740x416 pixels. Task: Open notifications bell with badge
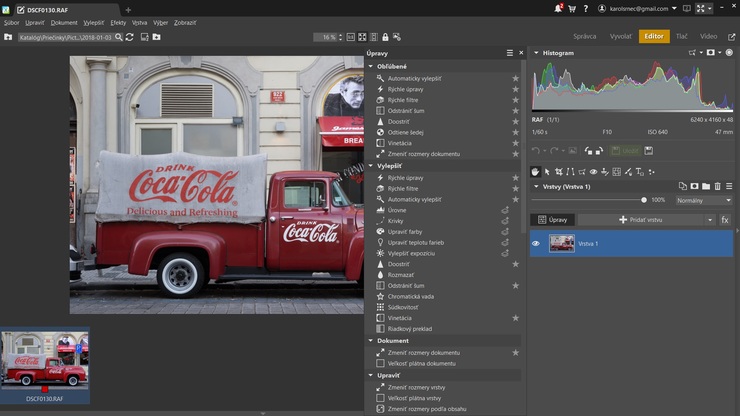pos(558,8)
